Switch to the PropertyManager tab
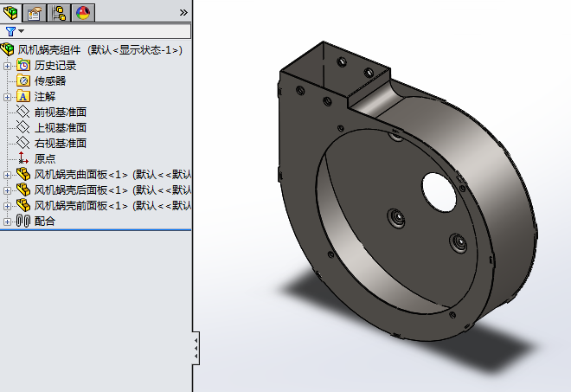The image size is (571, 392). click(35, 13)
